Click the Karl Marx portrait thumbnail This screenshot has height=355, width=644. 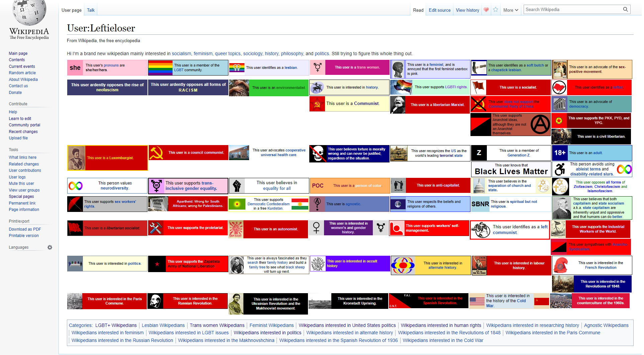point(398,105)
